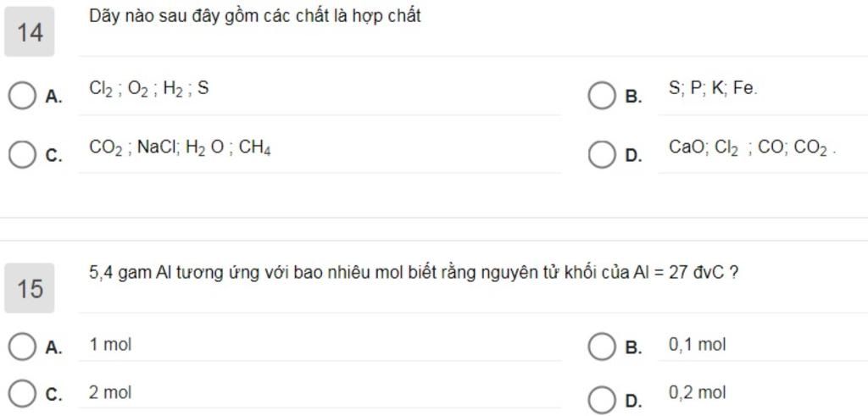This screenshot has height=416, width=868.
Task: Click answer text S; P; K; Fe.
Action: (x=713, y=88)
